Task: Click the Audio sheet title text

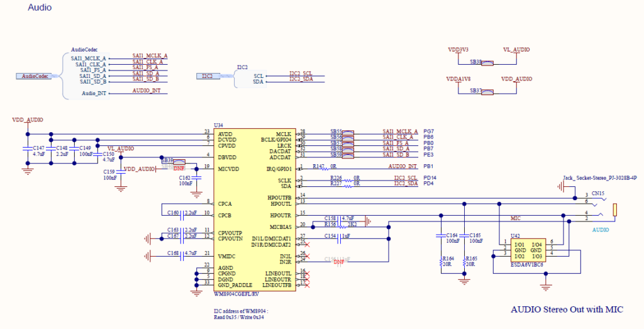Action: pos(40,8)
